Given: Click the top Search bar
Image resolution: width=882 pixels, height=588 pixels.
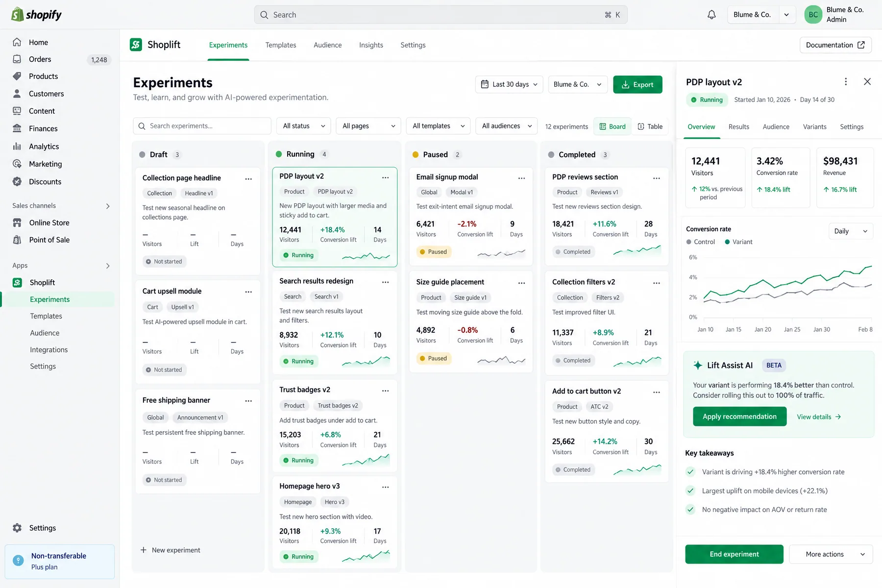Looking at the screenshot, I should tap(441, 15).
